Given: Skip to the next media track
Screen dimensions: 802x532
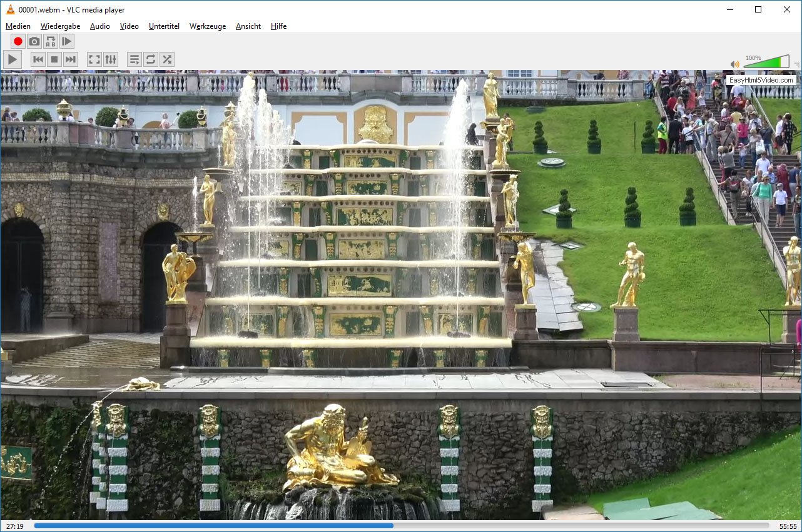Looking at the screenshot, I should coord(71,59).
